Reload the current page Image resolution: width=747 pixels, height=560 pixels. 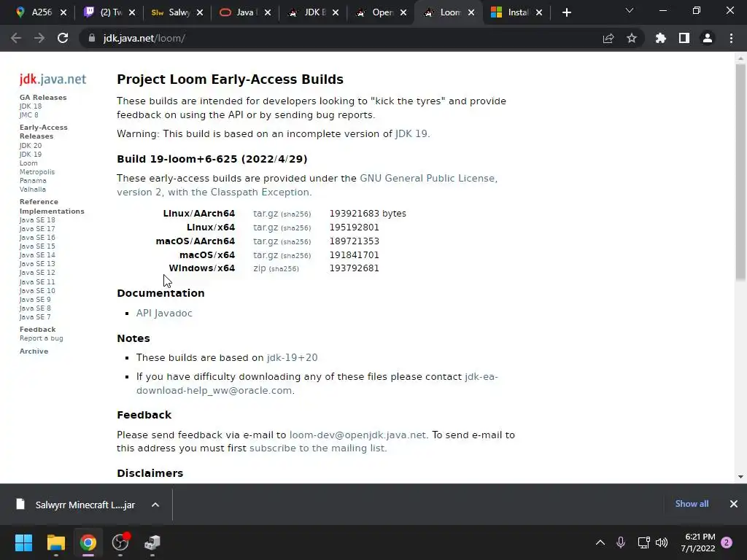[63, 38]
